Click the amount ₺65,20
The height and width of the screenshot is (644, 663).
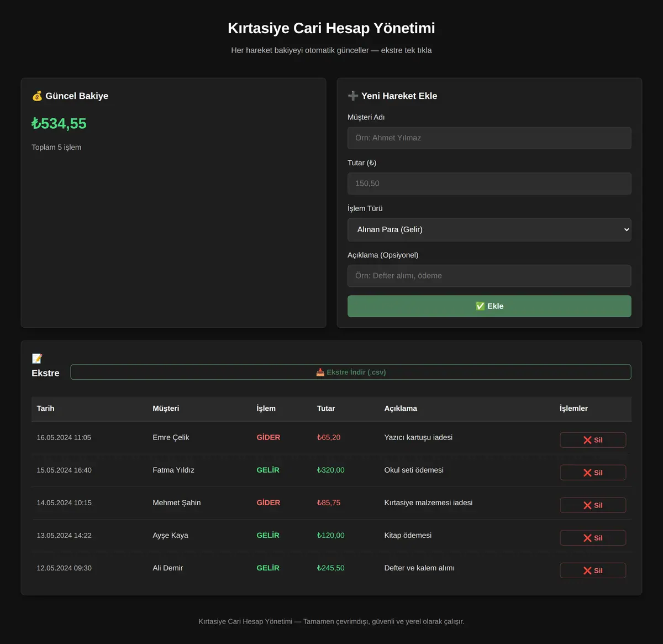[x=329, y=438]
